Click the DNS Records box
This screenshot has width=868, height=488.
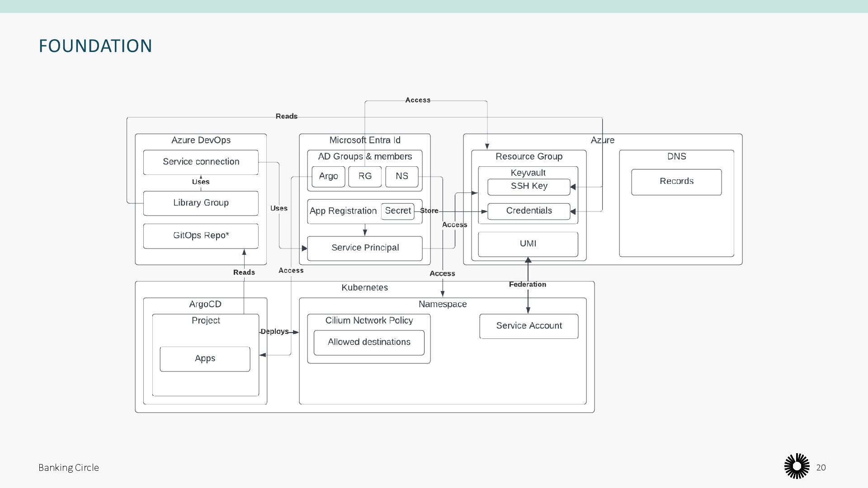[676, 182]
